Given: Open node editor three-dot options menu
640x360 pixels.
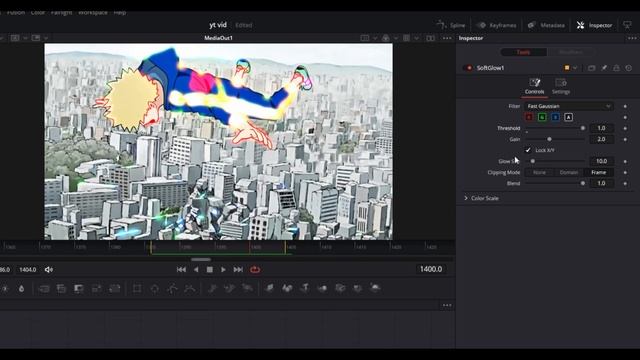Looking at the screenshot, I should 447,305.
